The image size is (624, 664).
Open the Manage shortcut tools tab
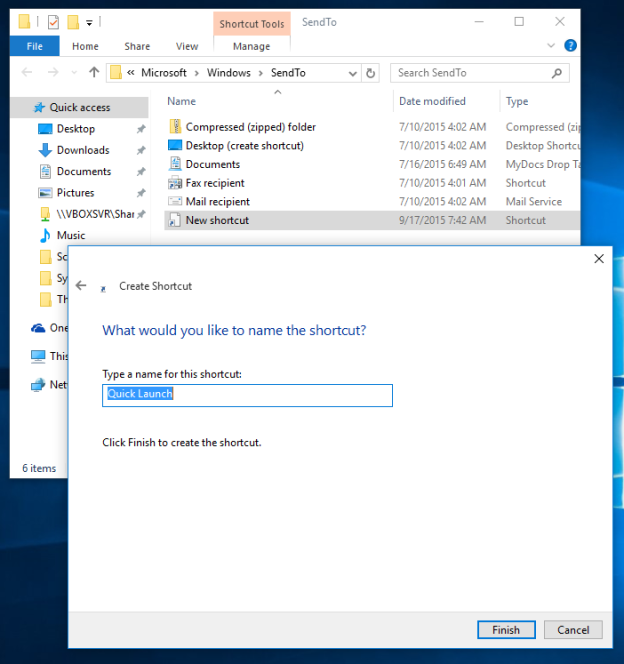click(x=251, y=46)
